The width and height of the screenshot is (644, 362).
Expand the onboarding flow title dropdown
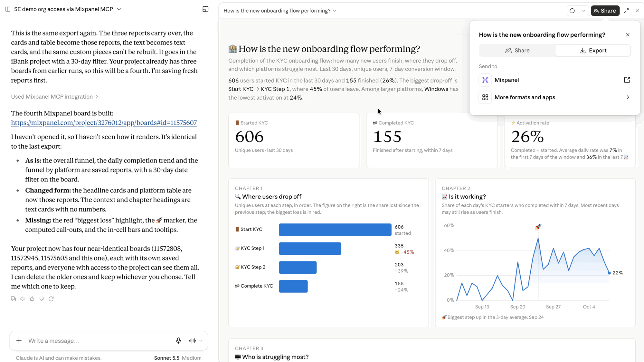tap(335, 11)
